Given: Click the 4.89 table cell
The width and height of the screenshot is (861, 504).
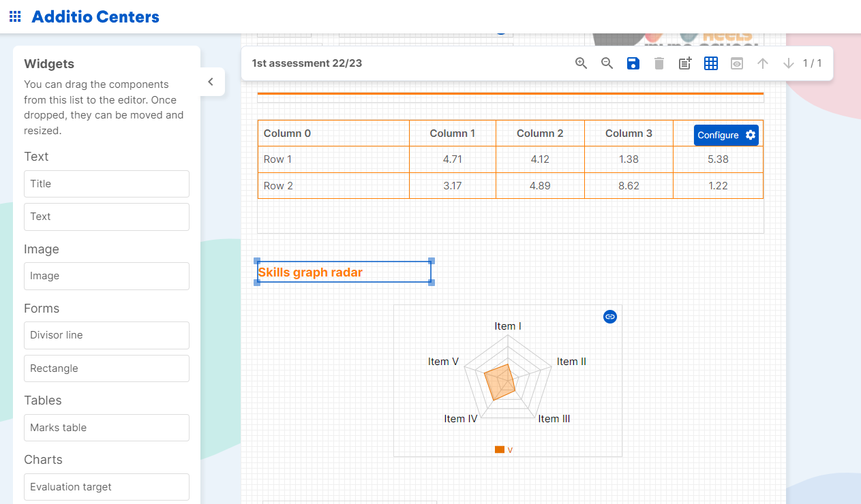Looking at the screenshot, I should tap(540, 186).
